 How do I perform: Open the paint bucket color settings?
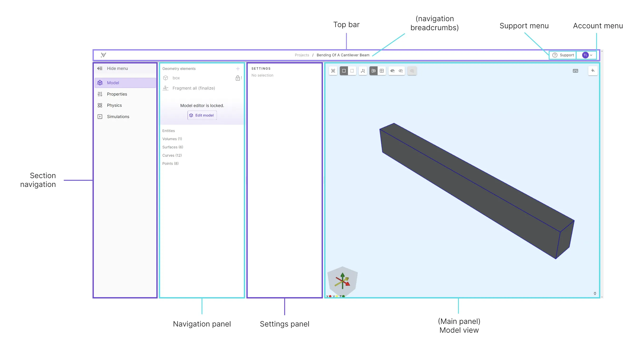(593, 70)
